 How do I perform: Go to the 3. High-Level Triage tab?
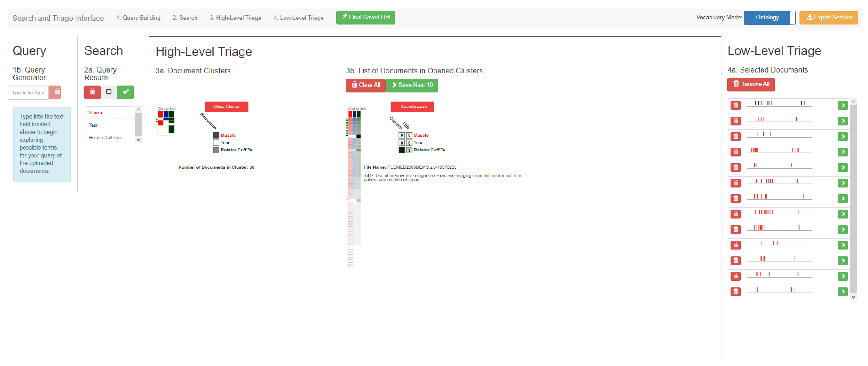click(235, 18)
